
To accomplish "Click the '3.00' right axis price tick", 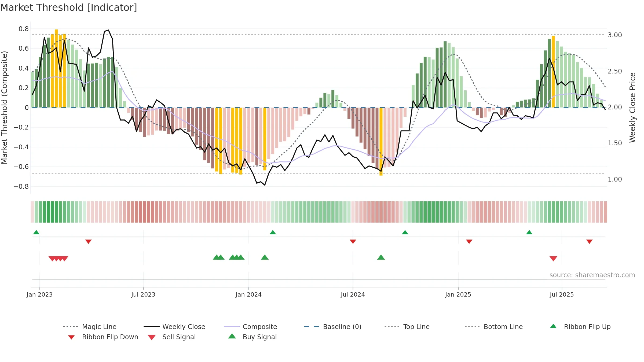I will (615, 35).
